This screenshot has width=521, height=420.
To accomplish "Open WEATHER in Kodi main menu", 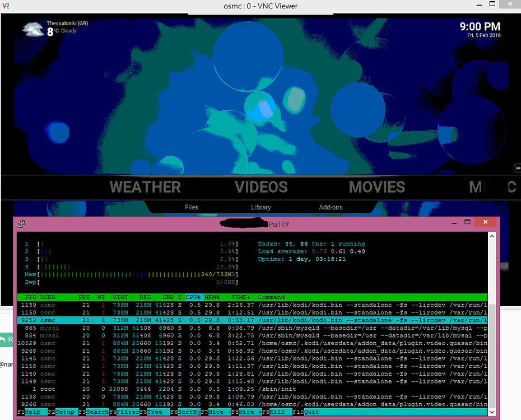I will [145, 187].
